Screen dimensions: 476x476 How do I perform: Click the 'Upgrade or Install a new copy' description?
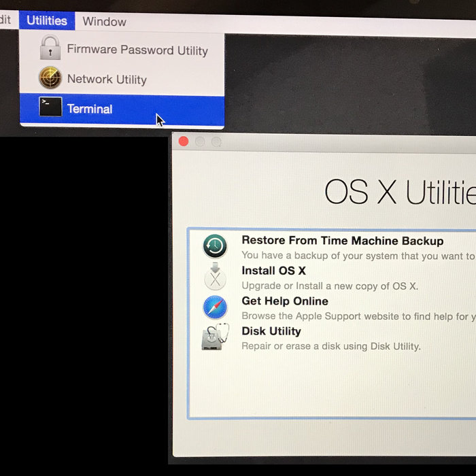[x=329, y=286]
